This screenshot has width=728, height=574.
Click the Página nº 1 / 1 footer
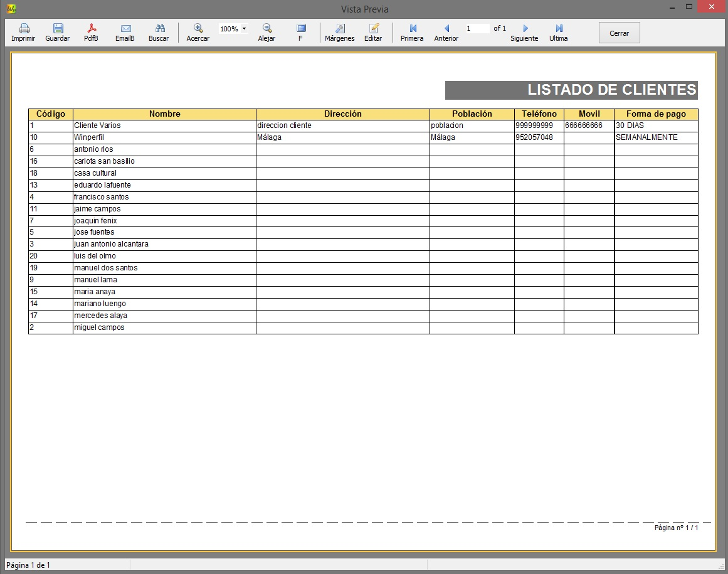[x=676, y=528]
